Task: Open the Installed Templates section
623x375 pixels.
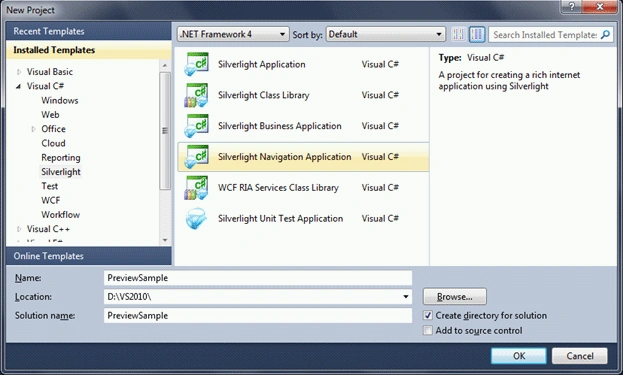Action: pos(89,50)
